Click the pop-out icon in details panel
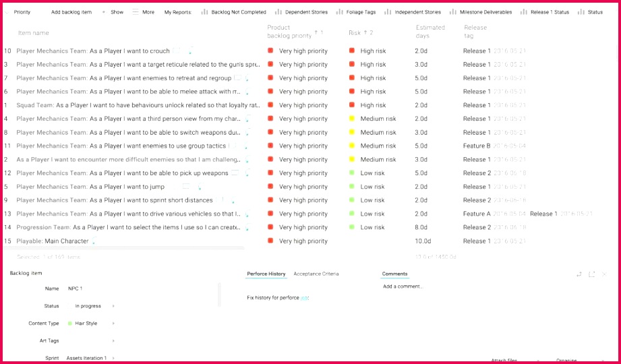Screen dimensions: 621x364 point(591,274)
